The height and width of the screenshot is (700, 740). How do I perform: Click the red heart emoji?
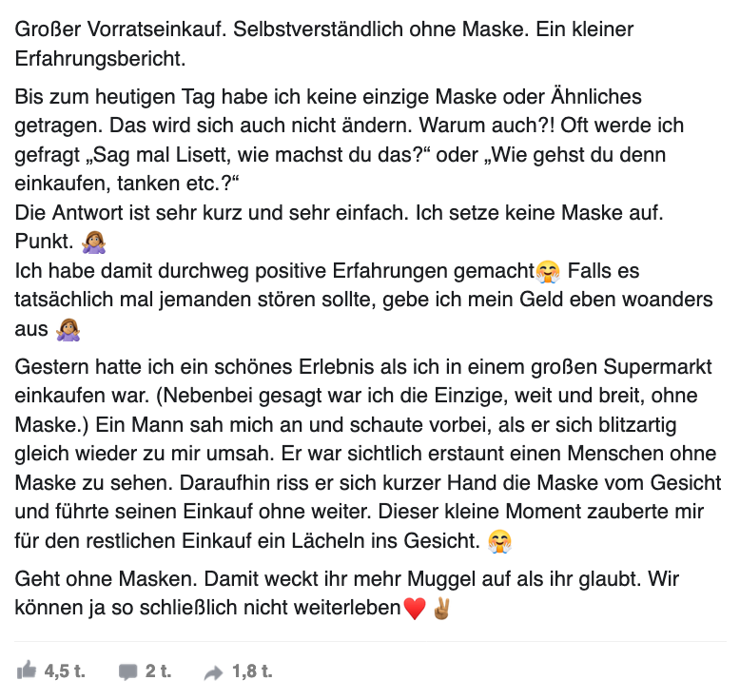[415, 608]
